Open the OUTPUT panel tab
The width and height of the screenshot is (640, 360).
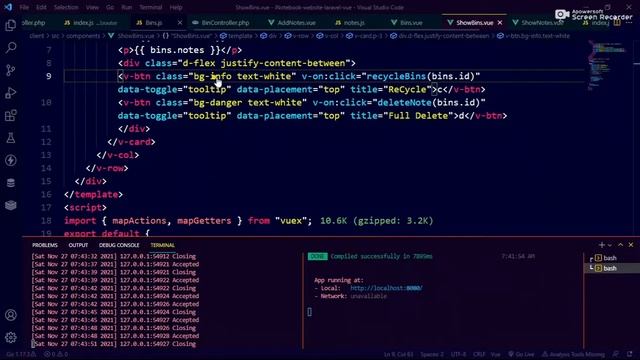click(x=78, y=245)
